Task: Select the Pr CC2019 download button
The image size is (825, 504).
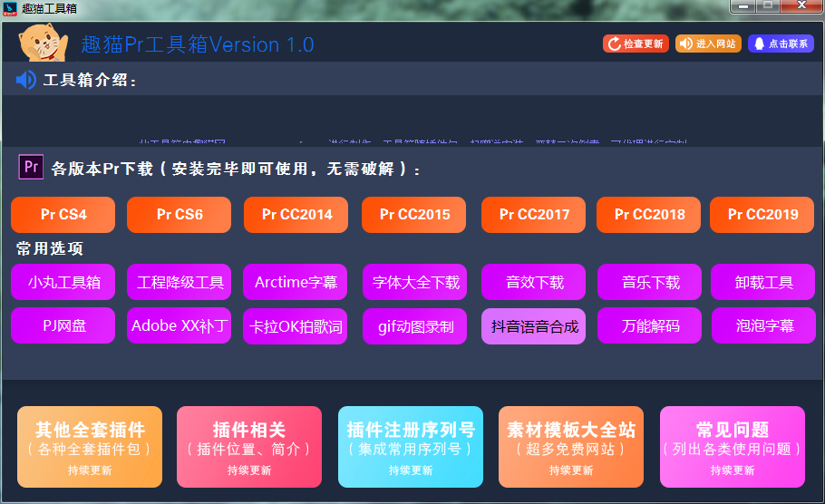Action: pyautogui.click(x=762, y=215)
